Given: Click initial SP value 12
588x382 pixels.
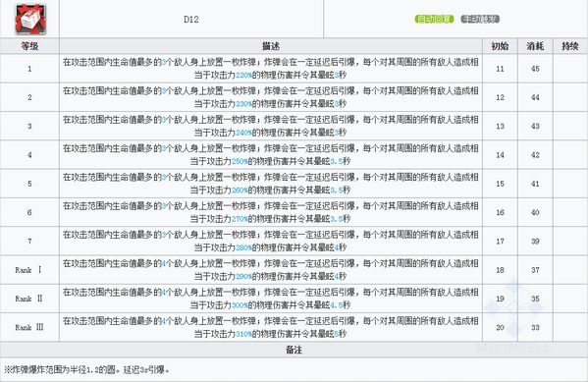Looking at the screenshot, I should (x=500, y=97).
